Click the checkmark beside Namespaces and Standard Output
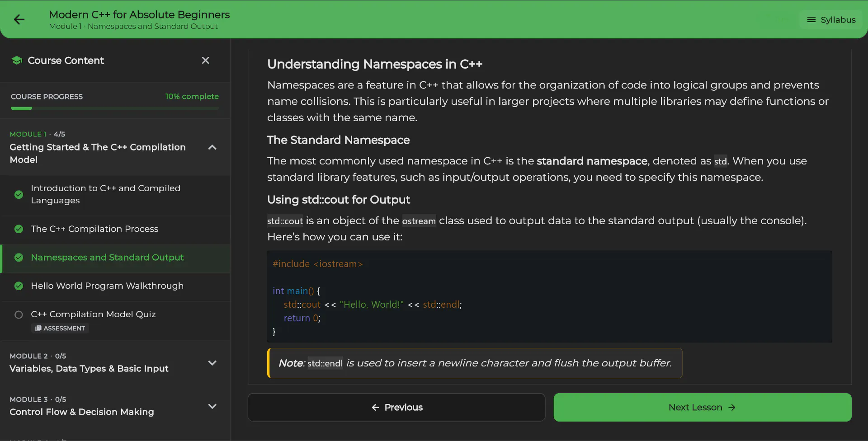This screenshot has width=868, height=441. [19, 258]
